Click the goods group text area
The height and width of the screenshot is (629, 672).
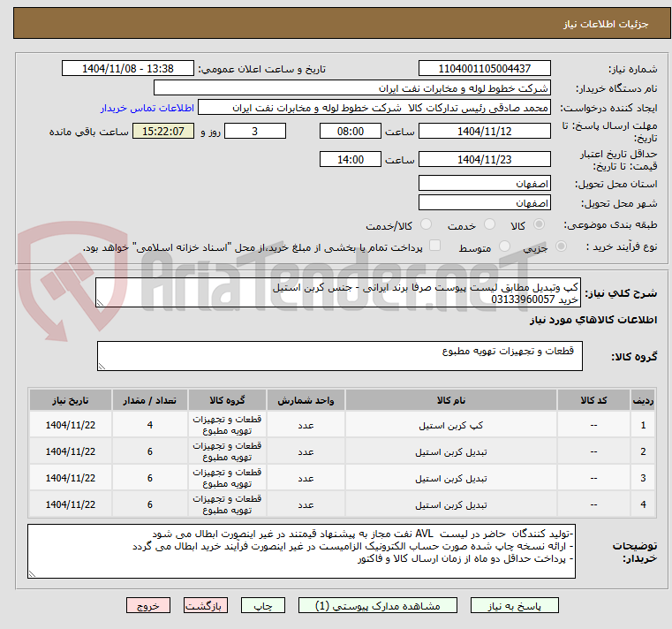[339, 356]
